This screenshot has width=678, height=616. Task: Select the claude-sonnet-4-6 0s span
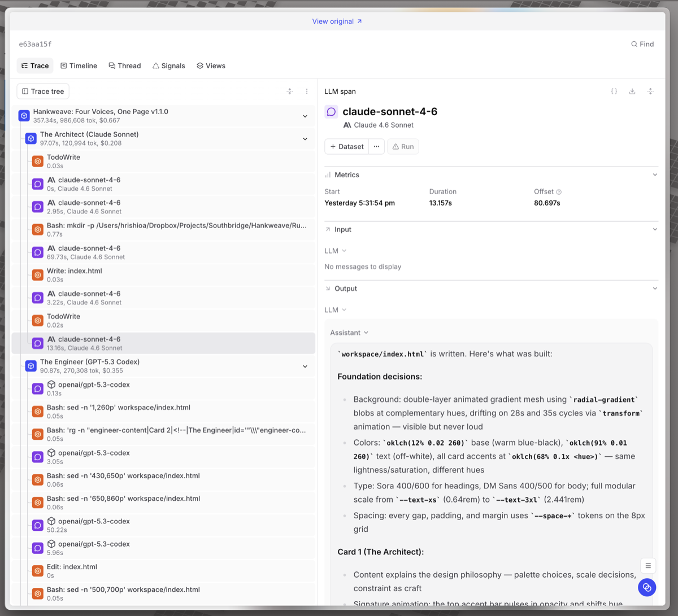coord(164,184)
